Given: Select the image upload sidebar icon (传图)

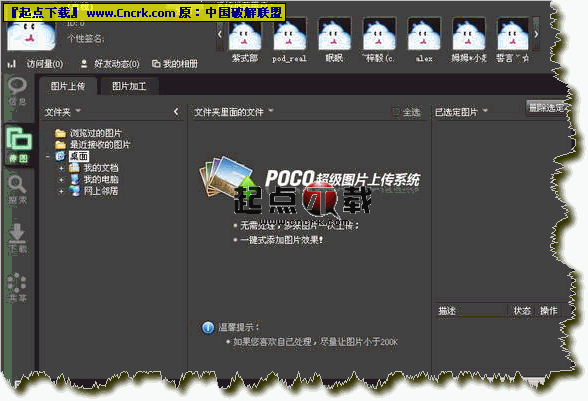Looking at the screenshot, I should pyautogui.click(x=18, y=145).
